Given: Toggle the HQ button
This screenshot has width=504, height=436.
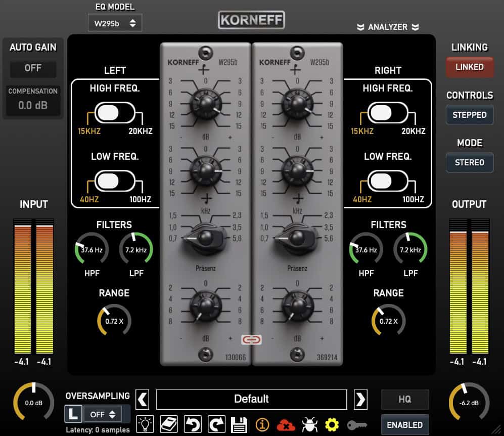Looking at the screenshot, I should tap(405, 400).
